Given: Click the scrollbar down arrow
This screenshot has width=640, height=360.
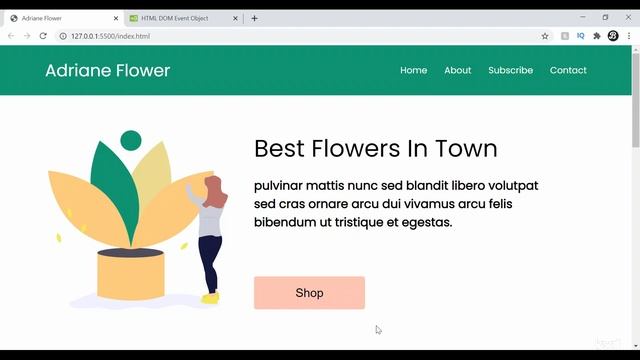Looking at the screenshot, I should coord(636,346).
